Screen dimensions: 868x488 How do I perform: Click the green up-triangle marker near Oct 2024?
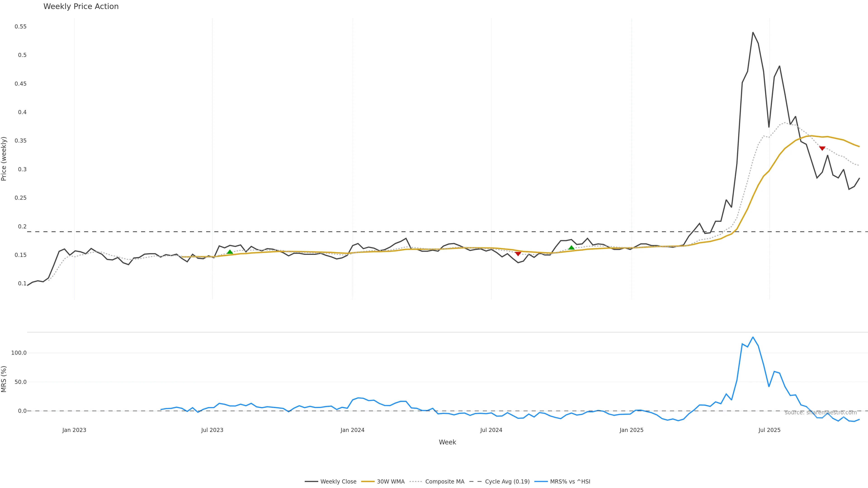tap(571, 248)
